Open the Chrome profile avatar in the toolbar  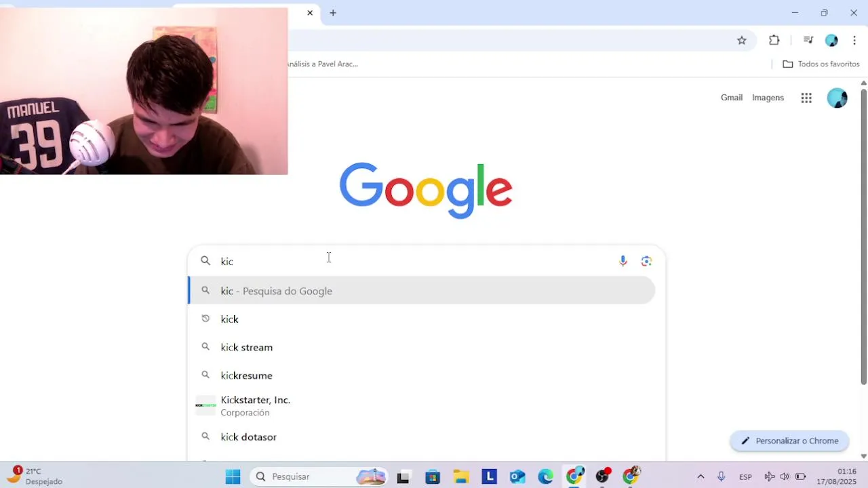point(831,41)
